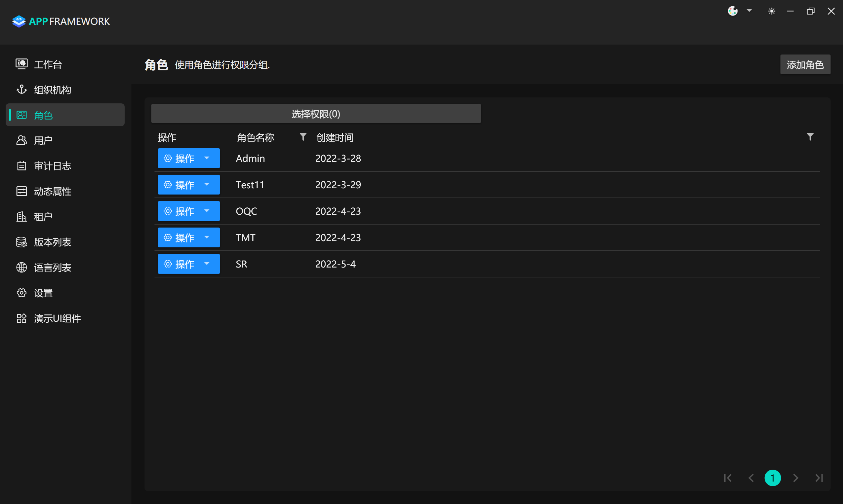Click the components icon beside 演示UI组件
Image resolution: width=843 pixels, height=504 pixels.
click(x=21, y=318)
